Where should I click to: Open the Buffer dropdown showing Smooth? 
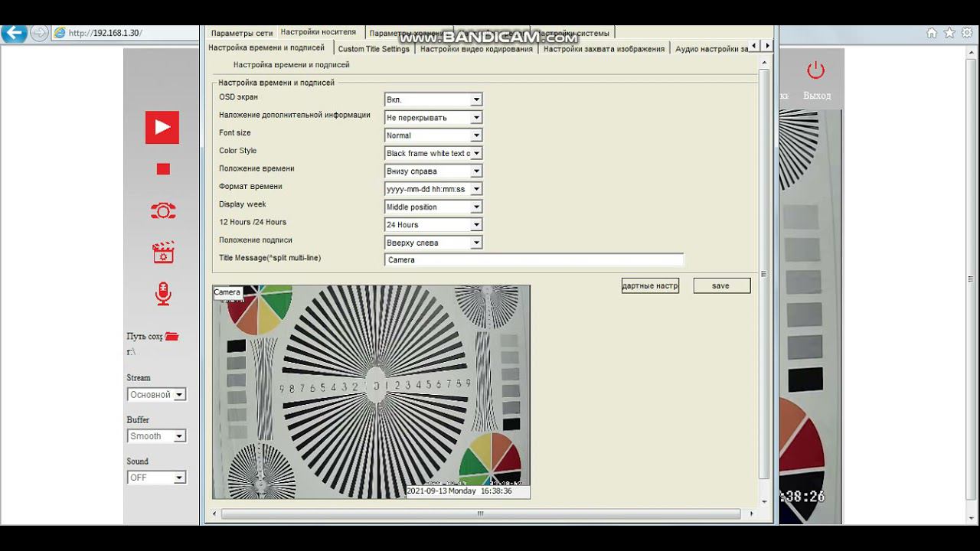156,436
